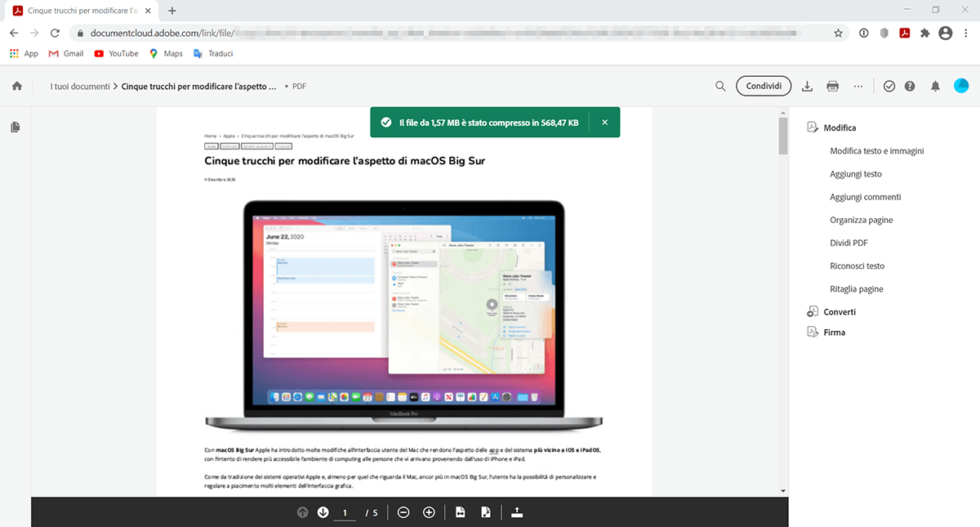Click I tuoi documenti breadcrumb
Screen dimensions: 980x527
coord(79,86)
